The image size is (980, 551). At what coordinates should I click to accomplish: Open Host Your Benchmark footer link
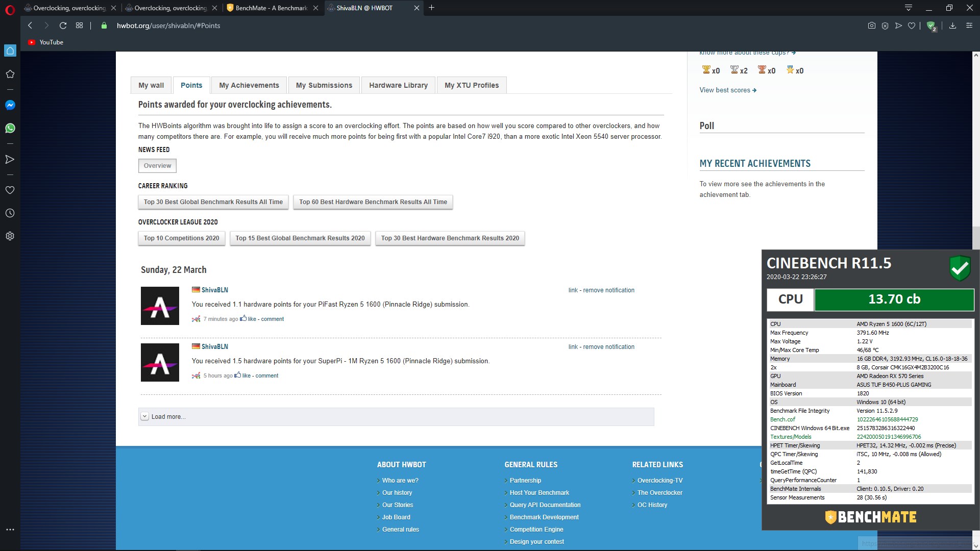click(539, 493)
